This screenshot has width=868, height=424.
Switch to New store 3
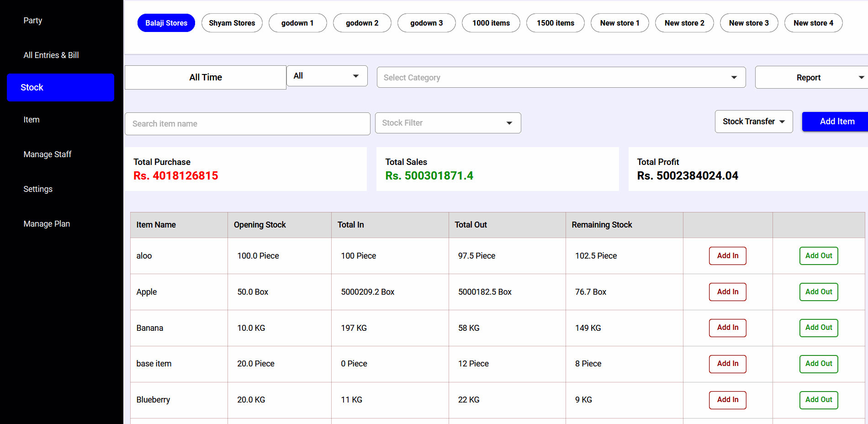749,23
